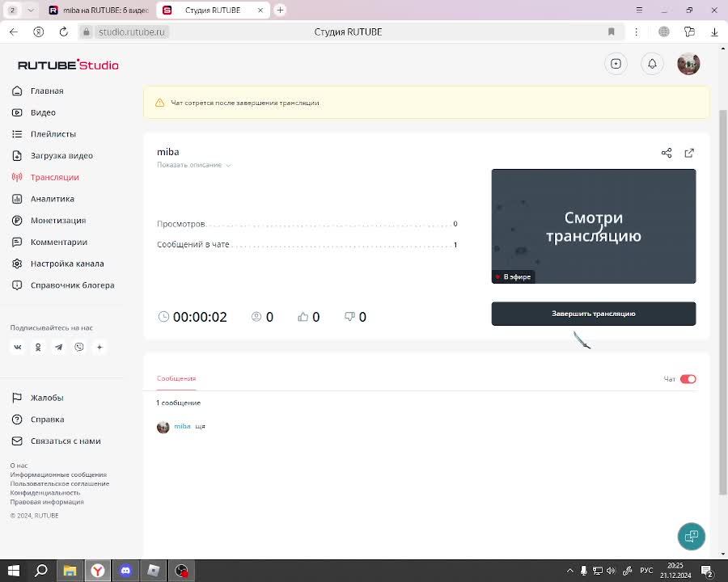This screenshot has width=728, height=582.
Task: Click Завершить трансляцию button
Action: pos(594,314)
